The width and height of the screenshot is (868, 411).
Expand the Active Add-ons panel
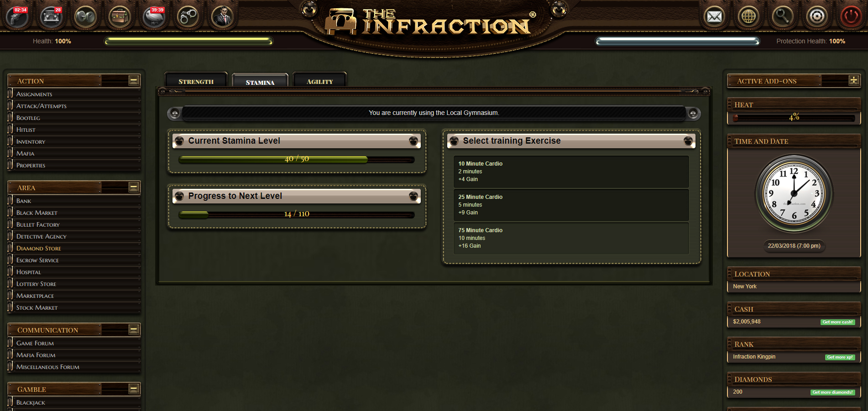pyautogui.click(x=853, y=80)
